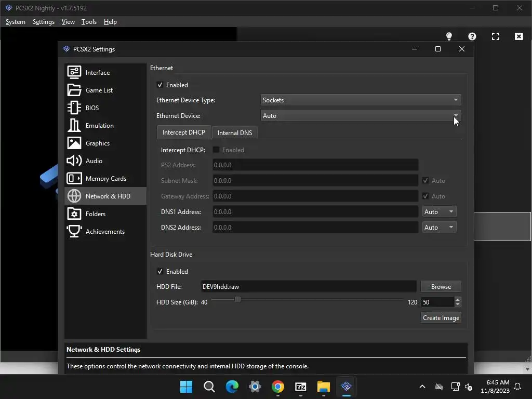Open the Graphics picture icon
Viewport: 532px width, 399px height.
tap(74, 143)
